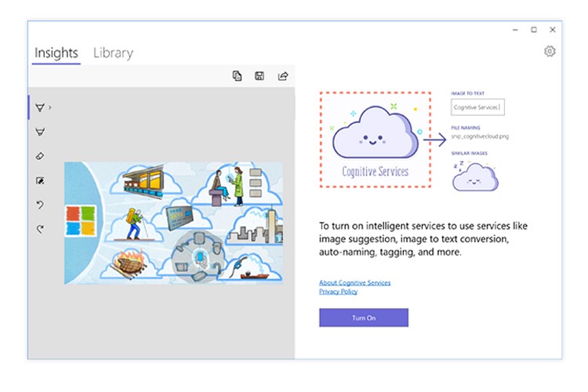Minimize the Snip Insights window
This screenshot has width=588, height=392.
click(x=515, y=30)
